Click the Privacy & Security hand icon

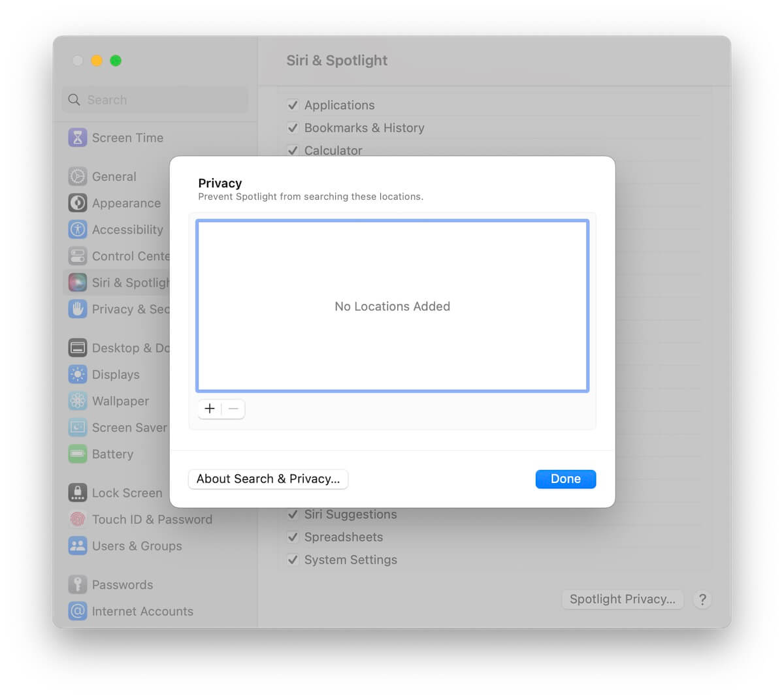click(x=78, y=309)
